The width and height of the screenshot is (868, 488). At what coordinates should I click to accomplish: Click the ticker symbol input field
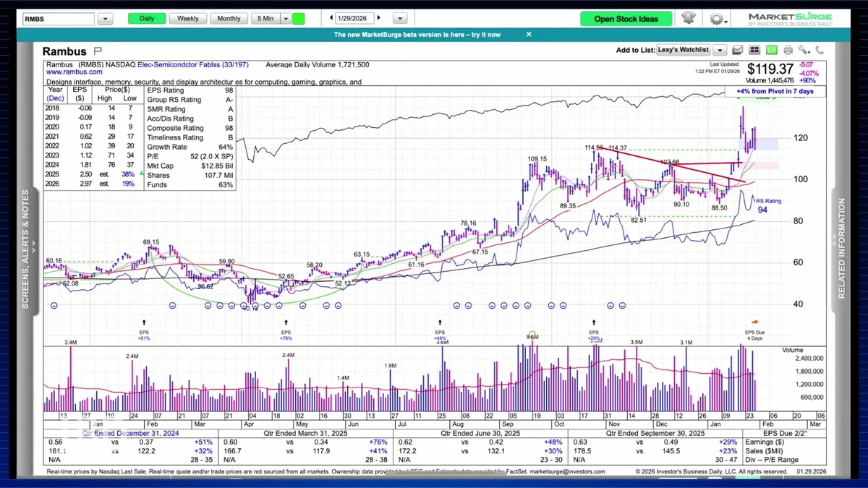(x=59, y=19)
